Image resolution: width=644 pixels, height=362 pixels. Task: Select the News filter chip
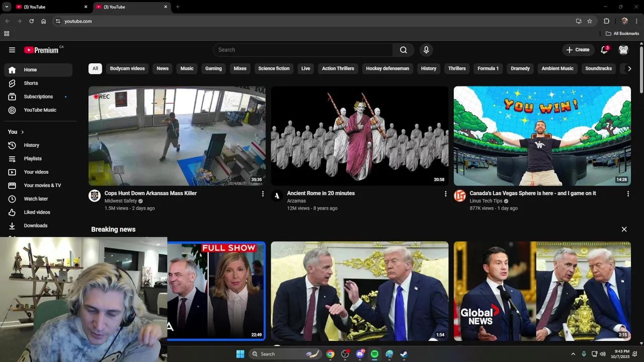point(163,68)
